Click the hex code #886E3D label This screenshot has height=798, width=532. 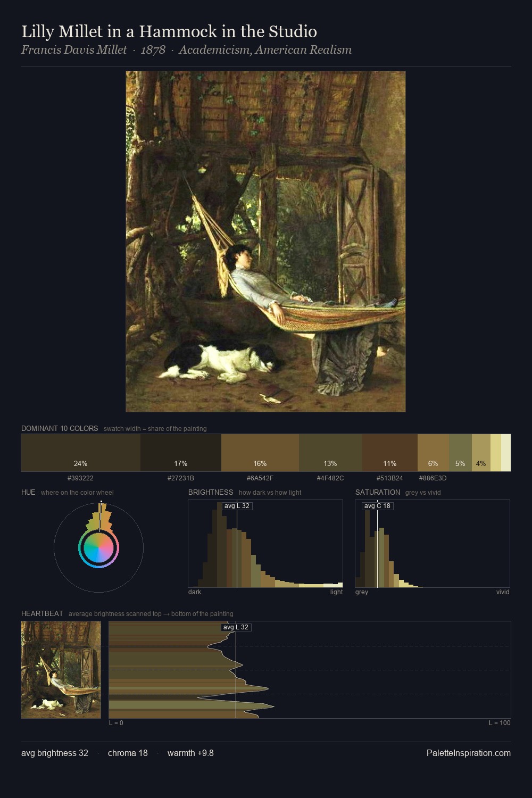(x=433, y=478)
